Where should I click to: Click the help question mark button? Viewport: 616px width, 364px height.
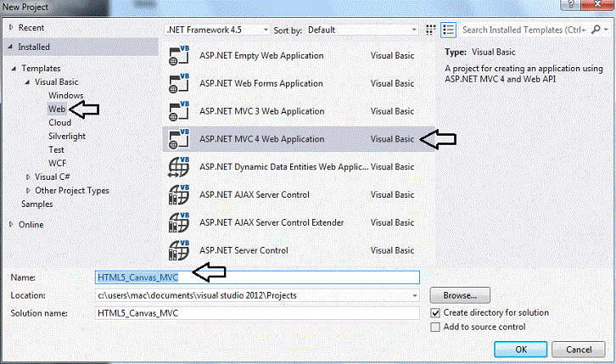coord(571,4)
